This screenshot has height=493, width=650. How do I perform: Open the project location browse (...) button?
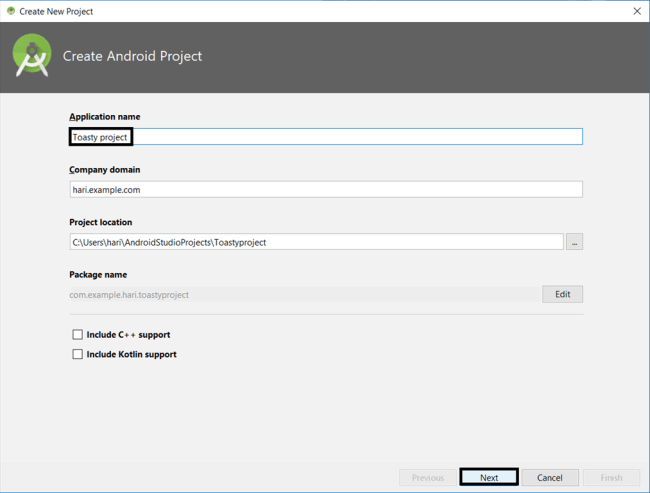[574, 242]
